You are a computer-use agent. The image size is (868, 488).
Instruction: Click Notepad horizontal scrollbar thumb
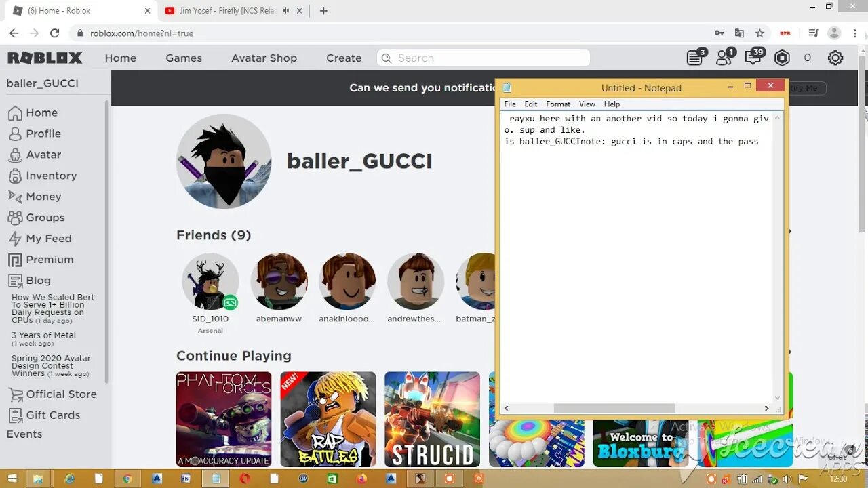pyautogui.click(x=614, y=408)
